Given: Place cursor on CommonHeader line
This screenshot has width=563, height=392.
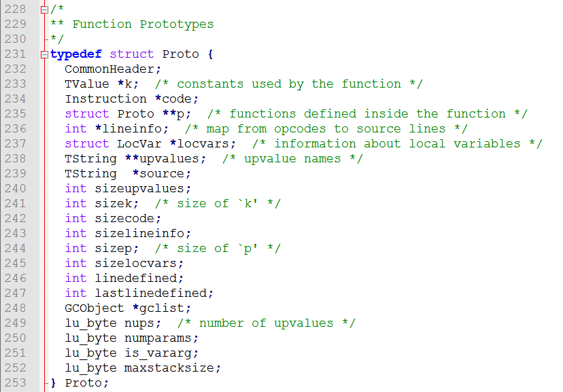Looking at the screenshot, I should tap(113, 69).
